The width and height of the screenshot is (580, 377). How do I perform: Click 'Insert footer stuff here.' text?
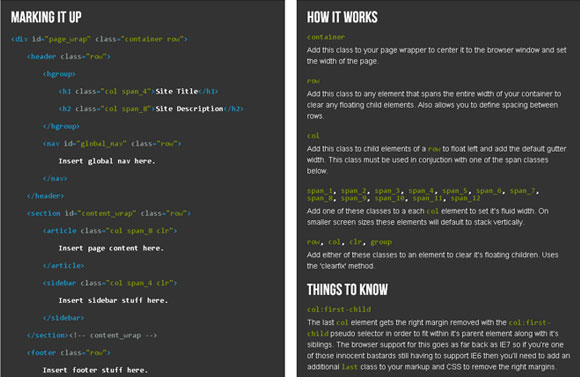95,370
